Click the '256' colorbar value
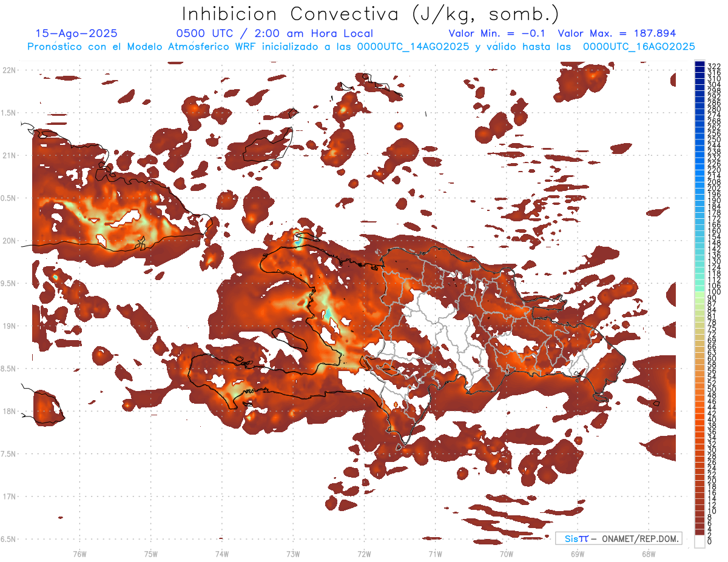 tap(714, 133)
